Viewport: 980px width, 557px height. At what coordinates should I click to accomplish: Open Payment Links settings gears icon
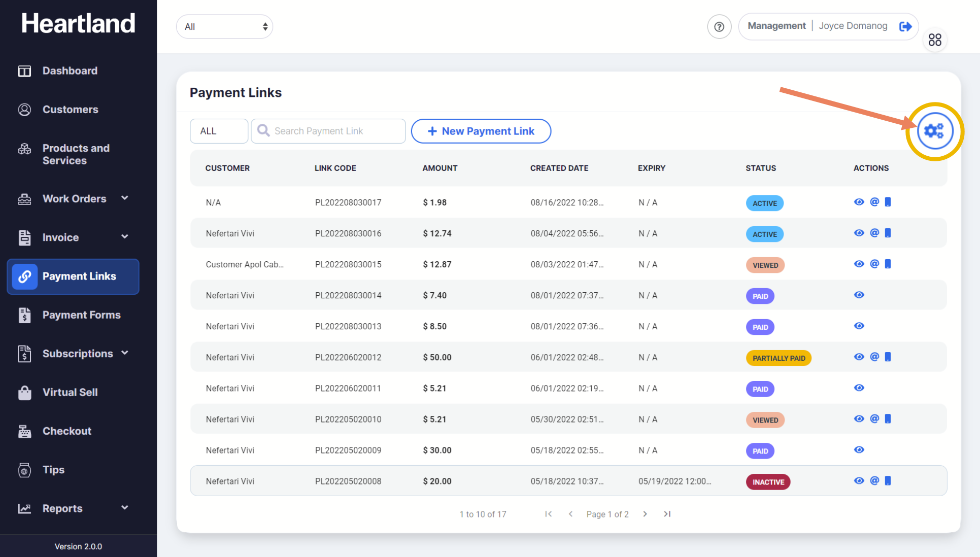coord(934,131)
